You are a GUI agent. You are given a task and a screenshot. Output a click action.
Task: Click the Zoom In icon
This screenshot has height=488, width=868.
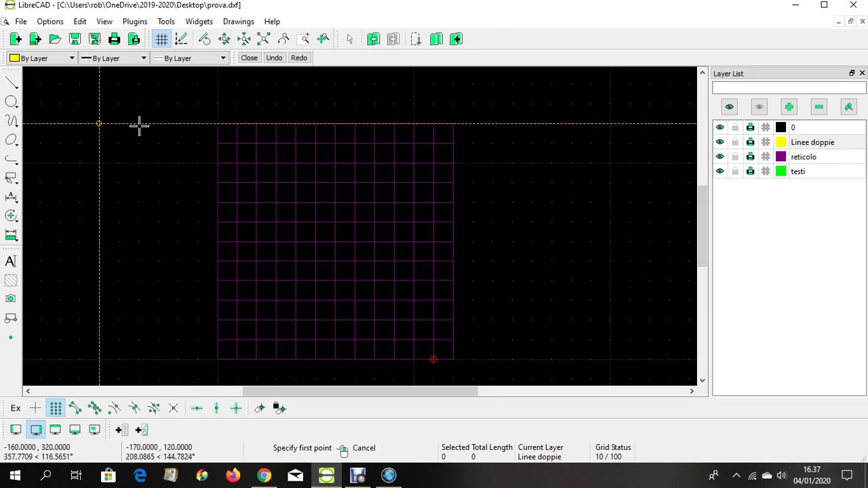point(224,39)
